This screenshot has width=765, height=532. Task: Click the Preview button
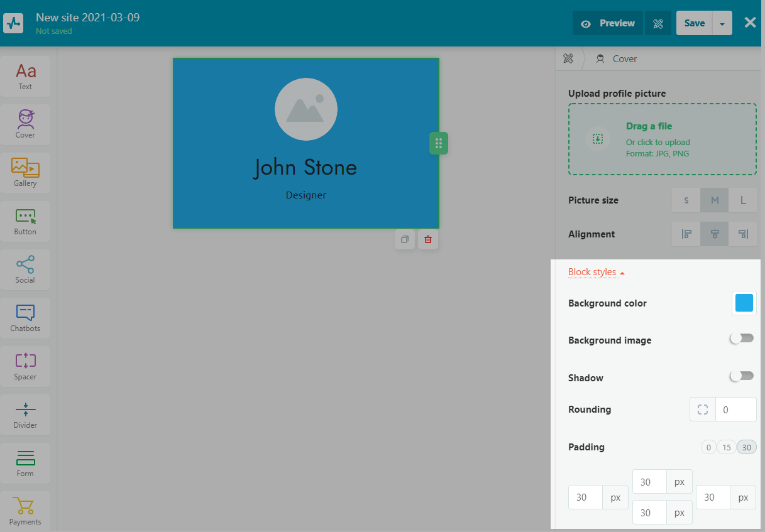coord(607,23)
